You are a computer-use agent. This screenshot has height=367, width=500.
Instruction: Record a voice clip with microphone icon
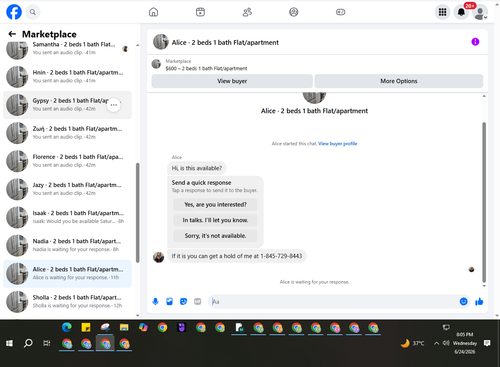click(x=155, y=302)
